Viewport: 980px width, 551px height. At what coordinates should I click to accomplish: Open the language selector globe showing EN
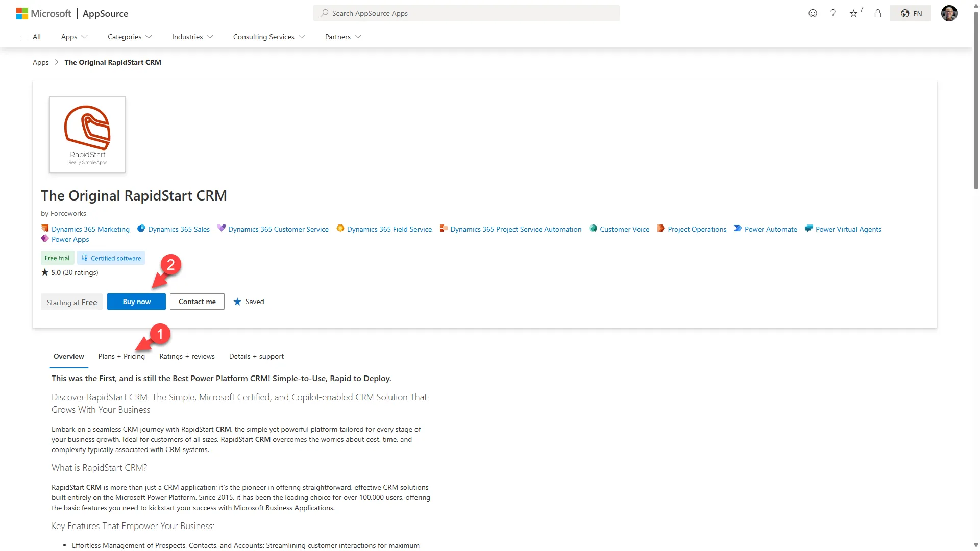coord(911,13)
